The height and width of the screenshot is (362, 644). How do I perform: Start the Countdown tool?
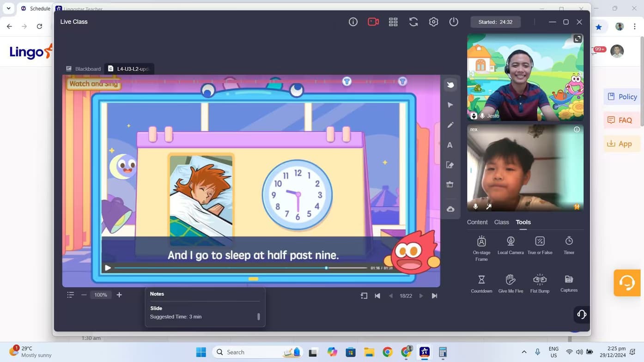(481, 283)
